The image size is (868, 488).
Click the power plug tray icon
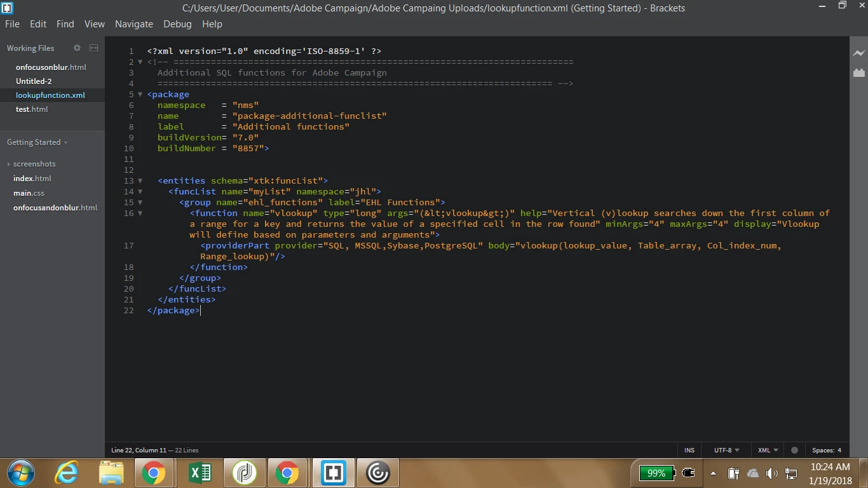click(688, 473)
